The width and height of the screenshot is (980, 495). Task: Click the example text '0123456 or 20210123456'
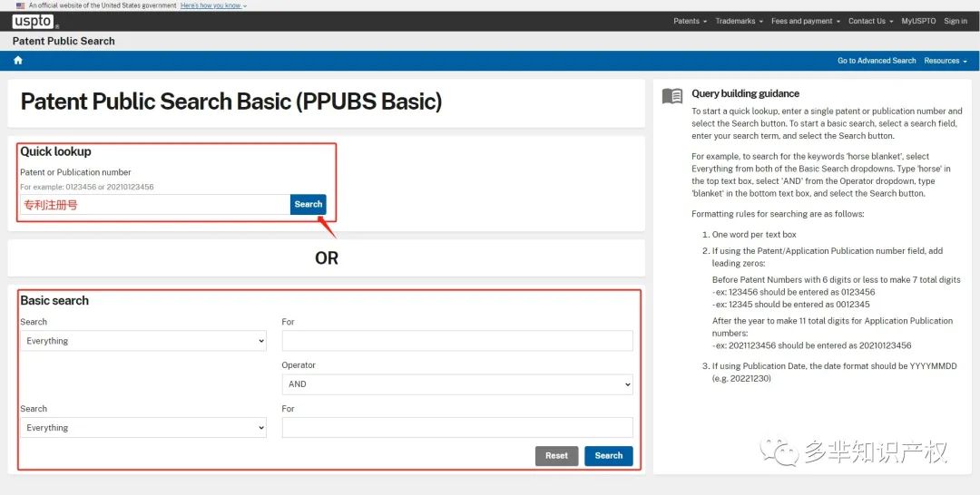(x=110, y=187)
